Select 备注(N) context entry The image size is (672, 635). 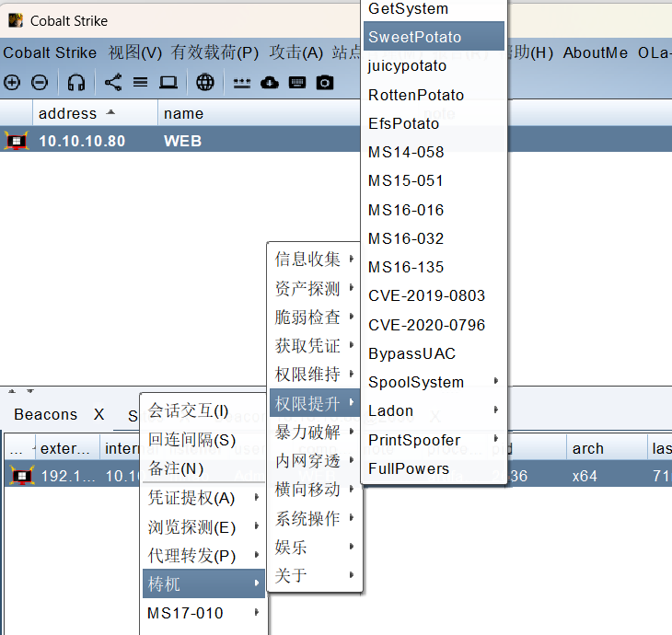[204, 468]
